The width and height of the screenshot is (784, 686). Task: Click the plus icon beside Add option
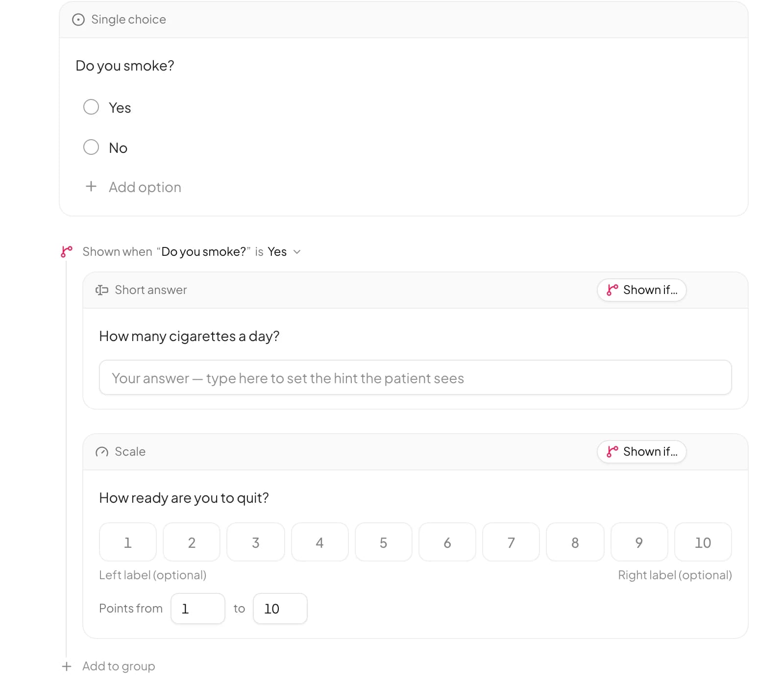pos(91,186)
